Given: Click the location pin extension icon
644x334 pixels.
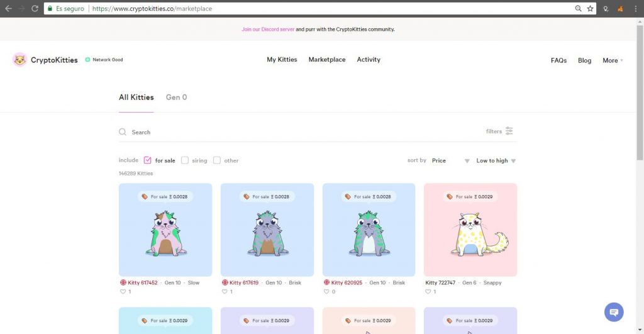Looking at the screenshot, I should tap(606, 9).
